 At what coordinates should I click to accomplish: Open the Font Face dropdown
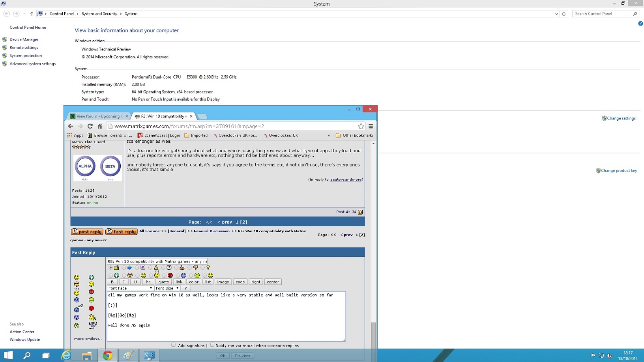130,288
